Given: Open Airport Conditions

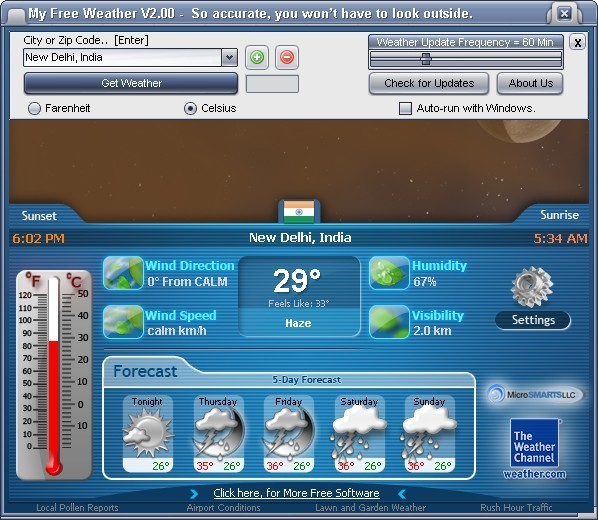Looking at the screenshot, I should coord(223,508).
